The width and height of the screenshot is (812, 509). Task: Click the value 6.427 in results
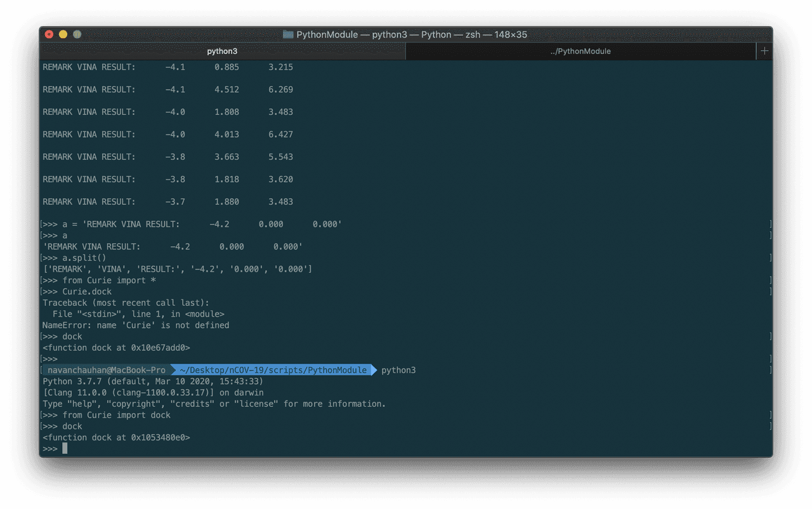(x=280, y=135)
